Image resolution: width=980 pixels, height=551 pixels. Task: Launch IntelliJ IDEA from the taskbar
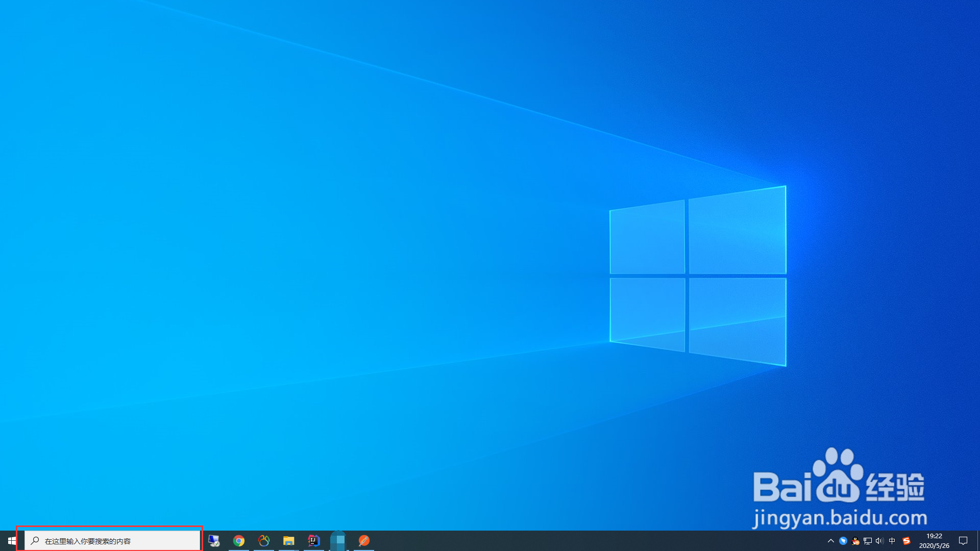[x=313, y=541]
